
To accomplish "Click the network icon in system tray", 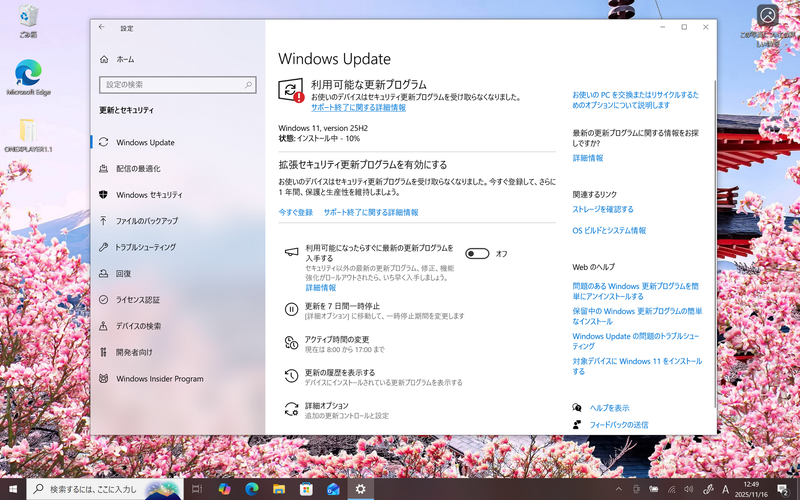I will [671, 489].
